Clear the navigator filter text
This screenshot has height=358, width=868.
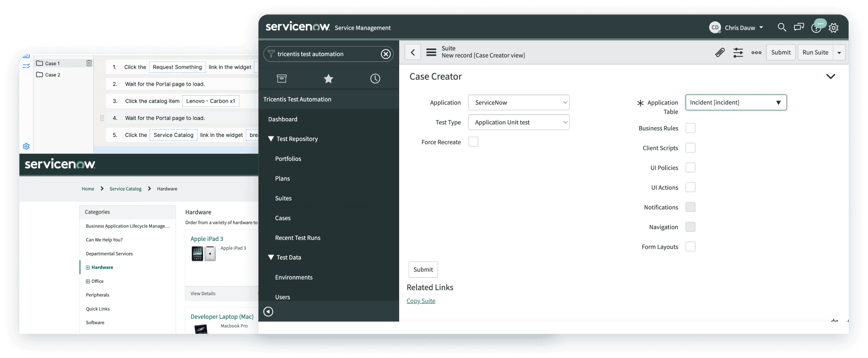click(x=386, y=54)
